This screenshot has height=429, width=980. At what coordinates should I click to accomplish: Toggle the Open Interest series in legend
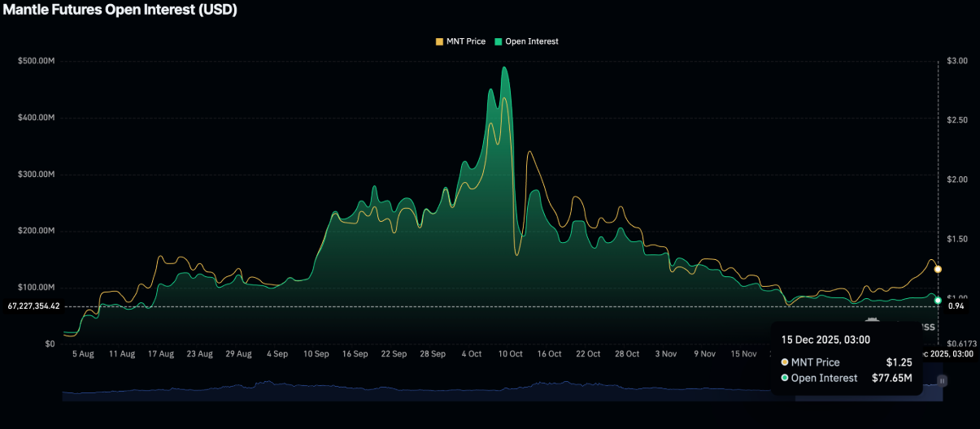[527, 41]
